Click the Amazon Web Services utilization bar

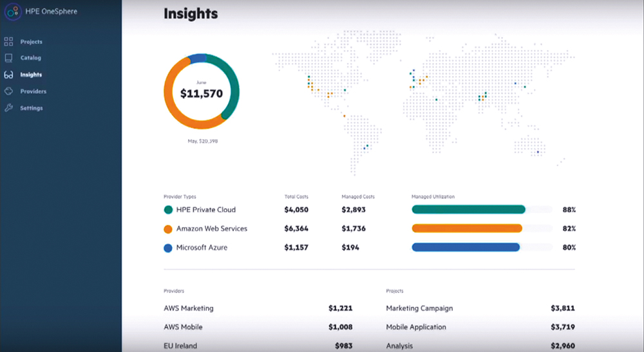click(x=482, y=228)
